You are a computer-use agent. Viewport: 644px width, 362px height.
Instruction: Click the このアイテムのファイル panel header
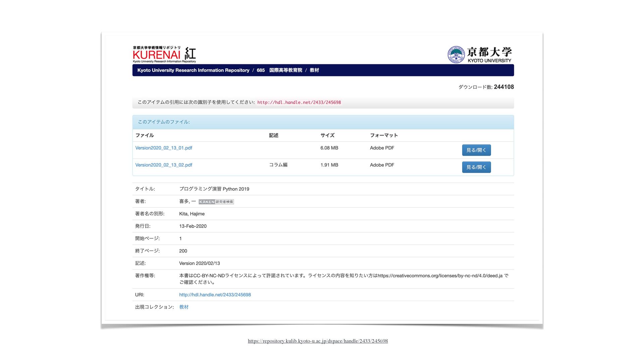coord(164,122)
